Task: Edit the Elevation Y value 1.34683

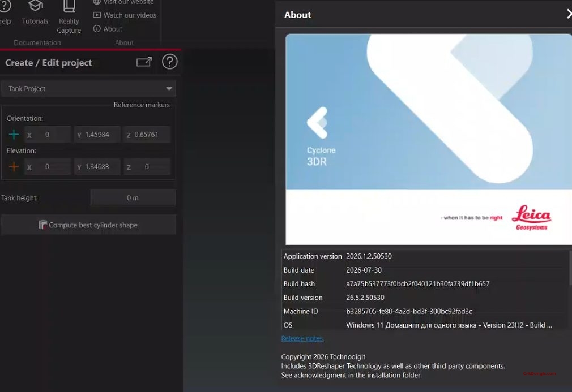Action: pyautogui.click(x=97, y=166)
